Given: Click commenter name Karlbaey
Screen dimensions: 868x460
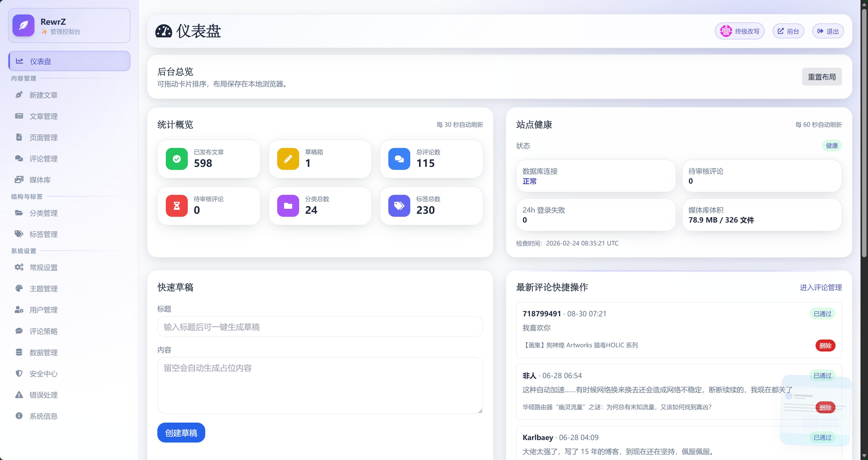Looking at the screenshot, I should [x=538, y=437].
